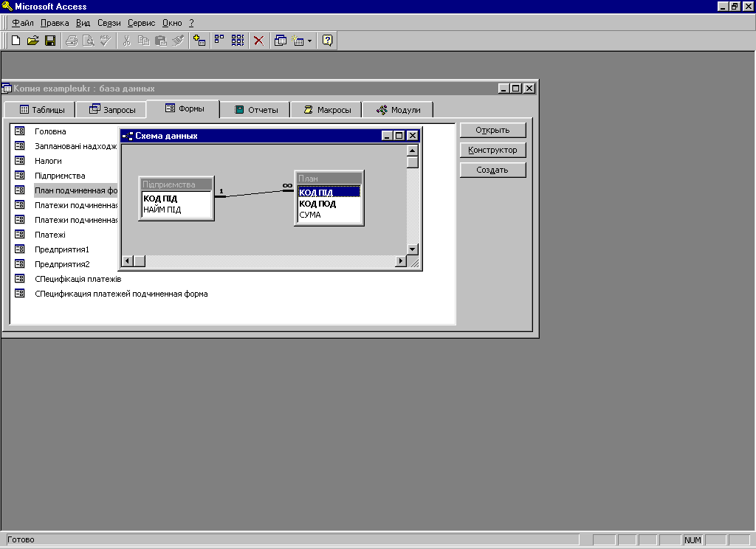Click the Format Painter brush icon

pos(178,41)
